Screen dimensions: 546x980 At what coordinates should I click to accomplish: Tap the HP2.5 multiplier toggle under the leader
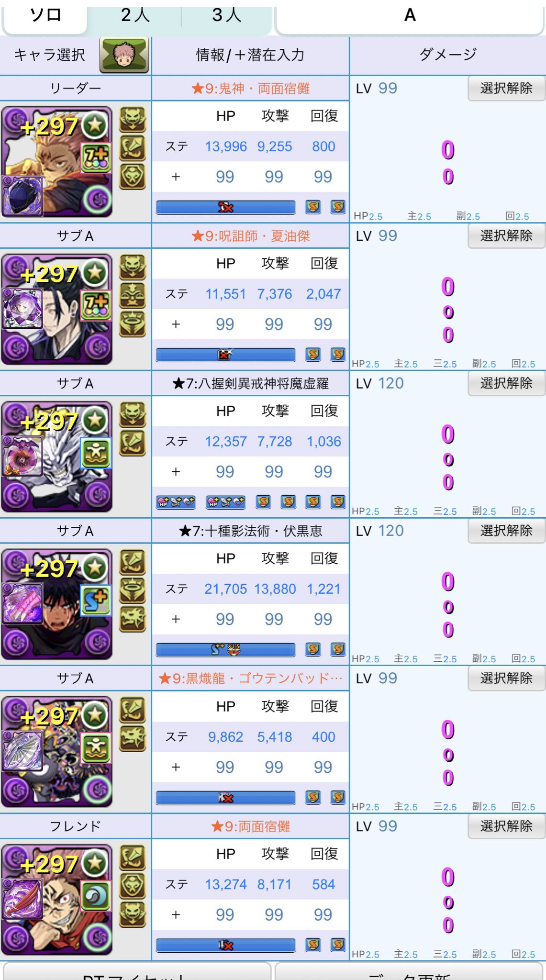pos(368,216)
